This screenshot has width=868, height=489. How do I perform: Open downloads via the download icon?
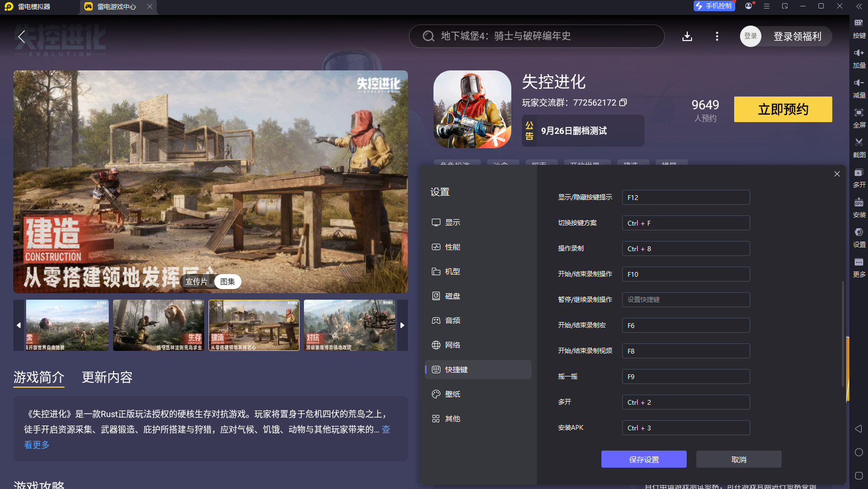pyautogui.click(x=687, y=36)
